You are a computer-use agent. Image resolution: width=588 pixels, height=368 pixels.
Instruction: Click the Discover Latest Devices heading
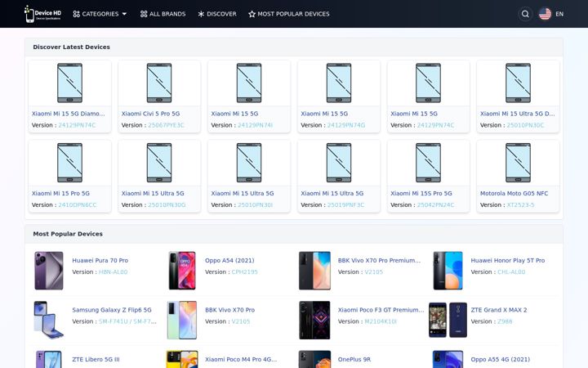71,47
